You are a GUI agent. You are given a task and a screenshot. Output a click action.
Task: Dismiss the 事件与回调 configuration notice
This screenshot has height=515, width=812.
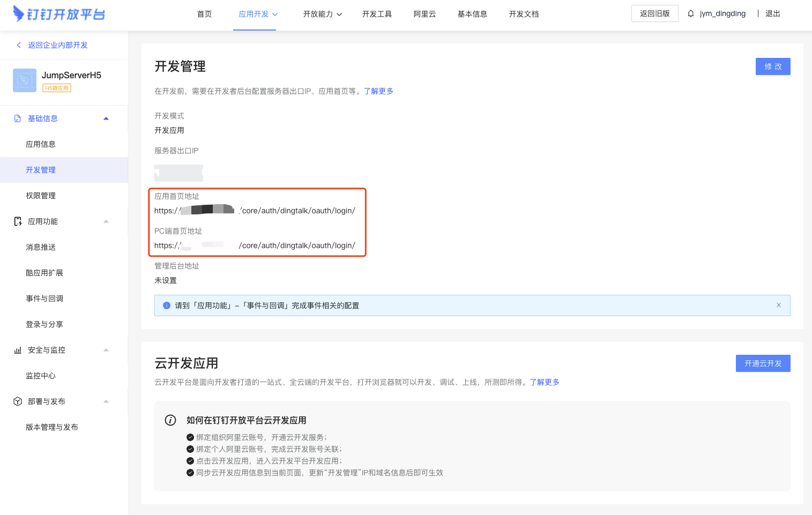(778, 304)
